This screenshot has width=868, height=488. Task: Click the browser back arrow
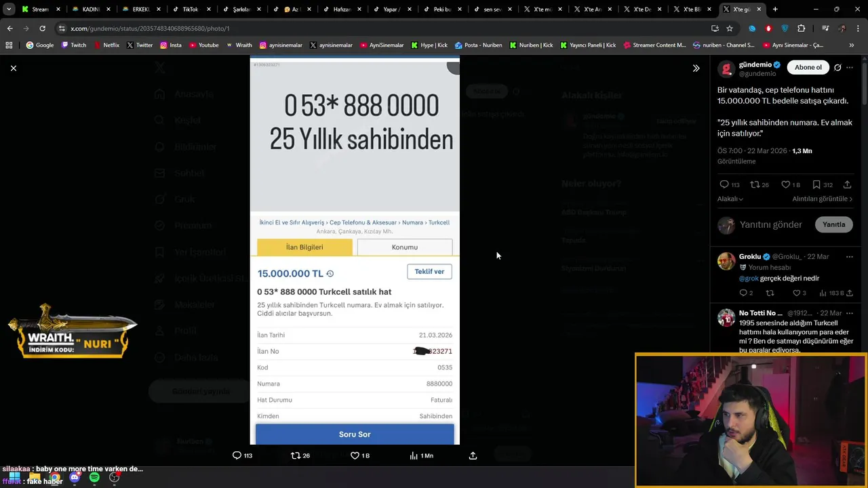click(9, 28)
